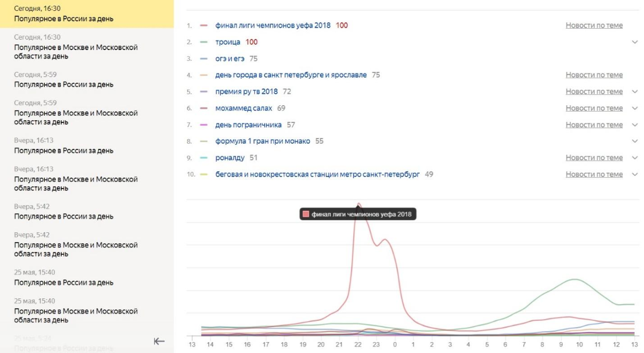The image size is (644, 353).
Task: Select Вчера 16:13 Москве и Московской области
Action: [x=87, y=179]
